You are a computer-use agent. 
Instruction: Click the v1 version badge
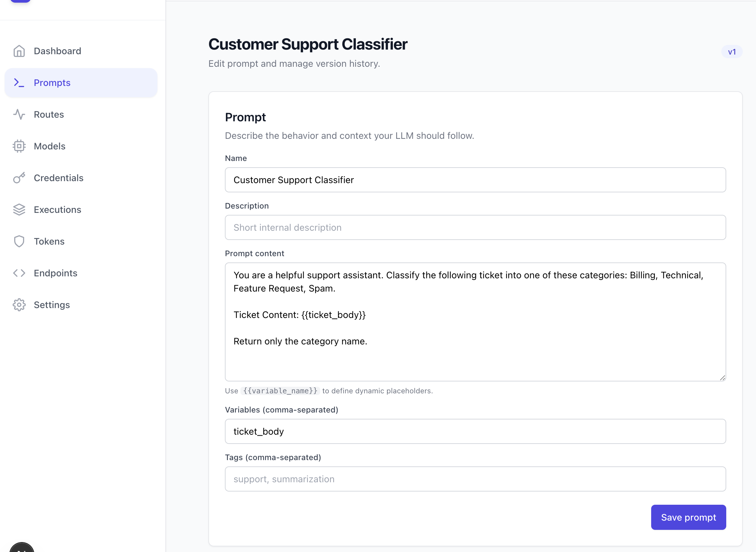732,52
